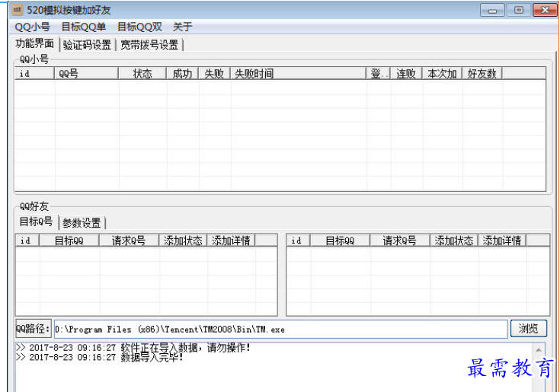Click 添加状态 header in right friend table

point(454,241)
